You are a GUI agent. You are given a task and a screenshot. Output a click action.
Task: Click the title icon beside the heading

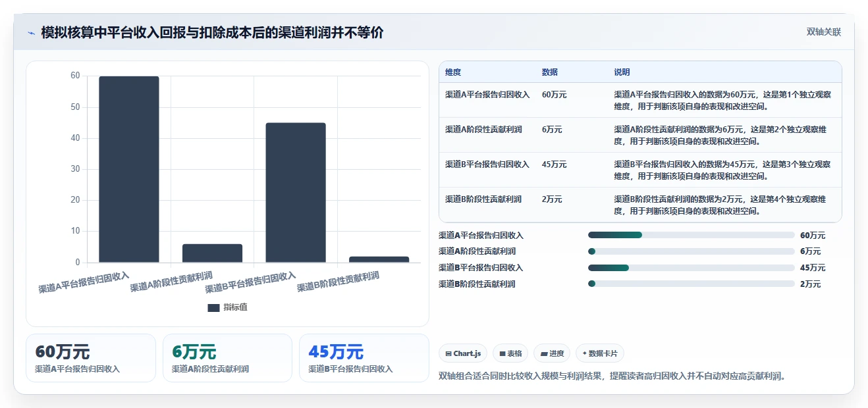tap(31, 33)
